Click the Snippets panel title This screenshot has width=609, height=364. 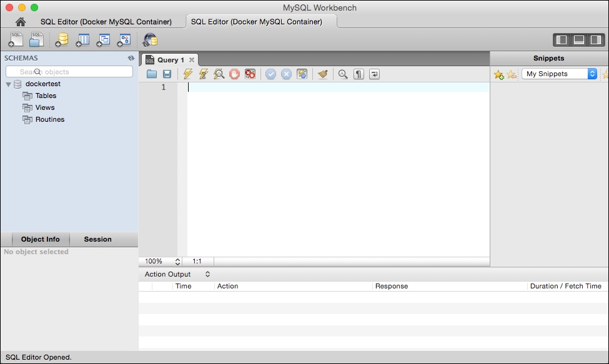[548, 58]
